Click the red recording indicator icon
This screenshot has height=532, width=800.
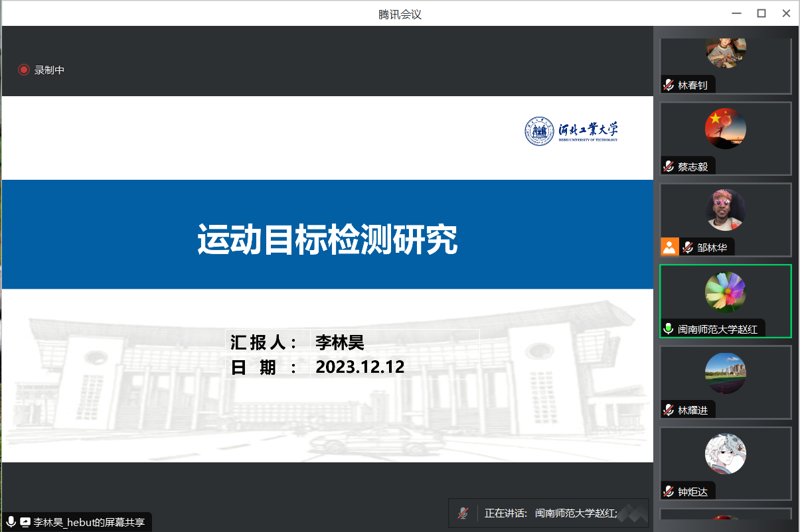(x=24, y=70)
